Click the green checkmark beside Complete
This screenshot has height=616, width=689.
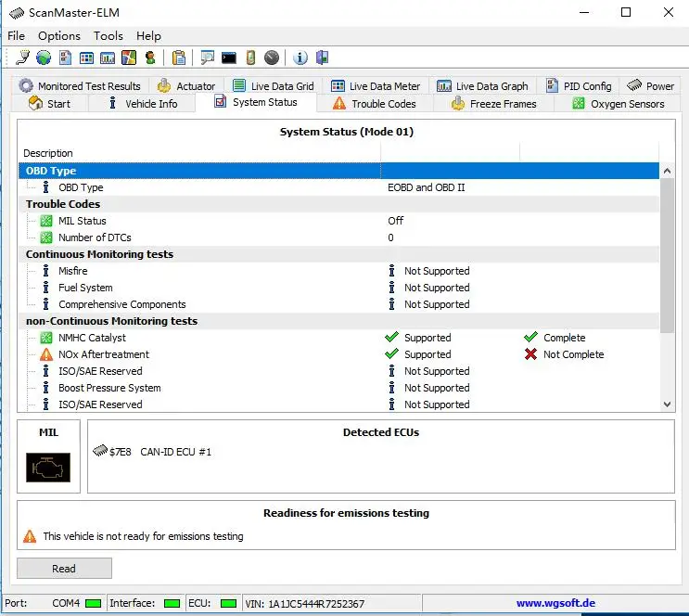(530, 338)
